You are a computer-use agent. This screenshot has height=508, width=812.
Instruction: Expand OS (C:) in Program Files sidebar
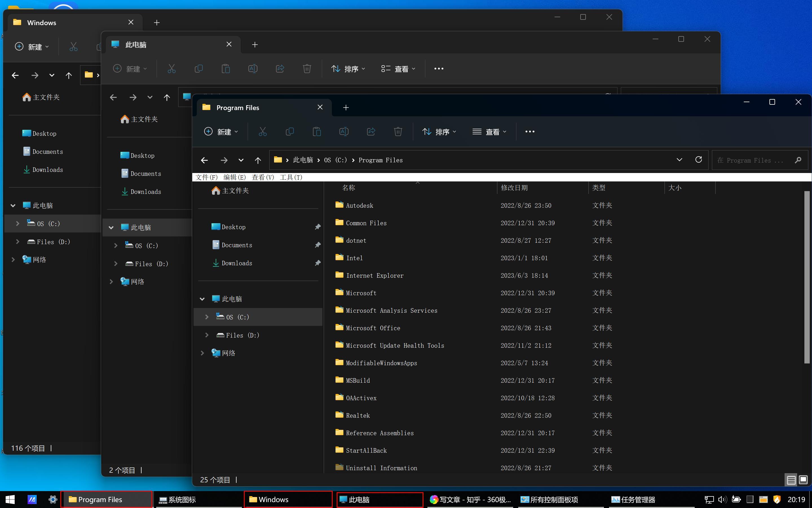click(x=207, y=317)
